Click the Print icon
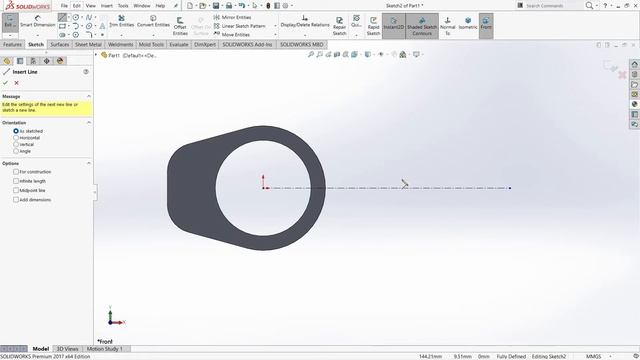 (x=229, y=6)
